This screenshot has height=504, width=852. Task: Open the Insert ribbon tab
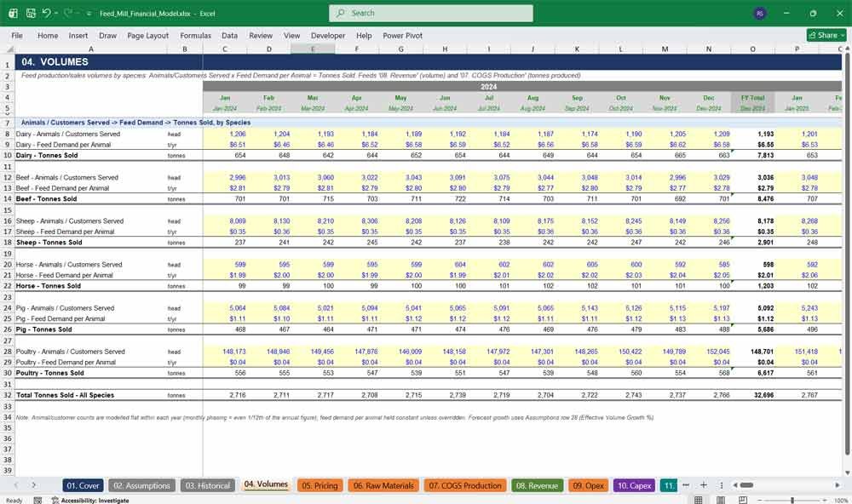coord(78,35)
